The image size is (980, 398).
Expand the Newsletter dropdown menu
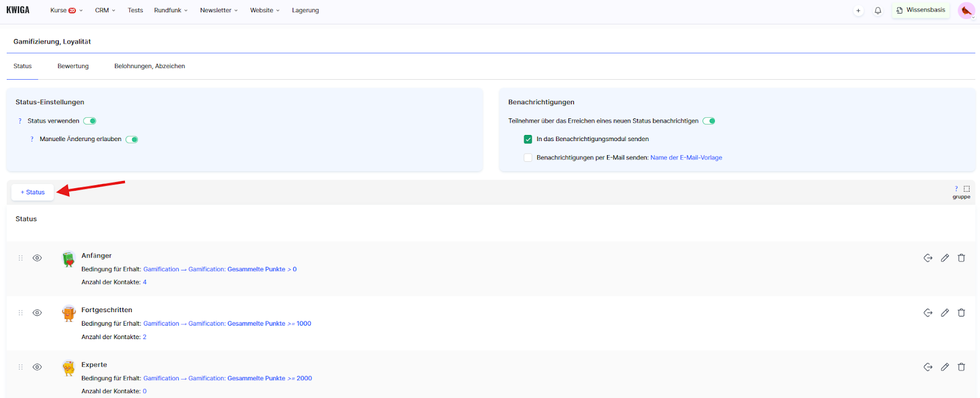click(219, 10)
